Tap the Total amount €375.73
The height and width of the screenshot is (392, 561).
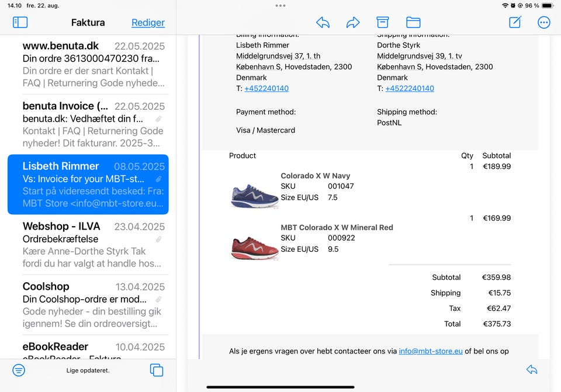coord(497,324)
